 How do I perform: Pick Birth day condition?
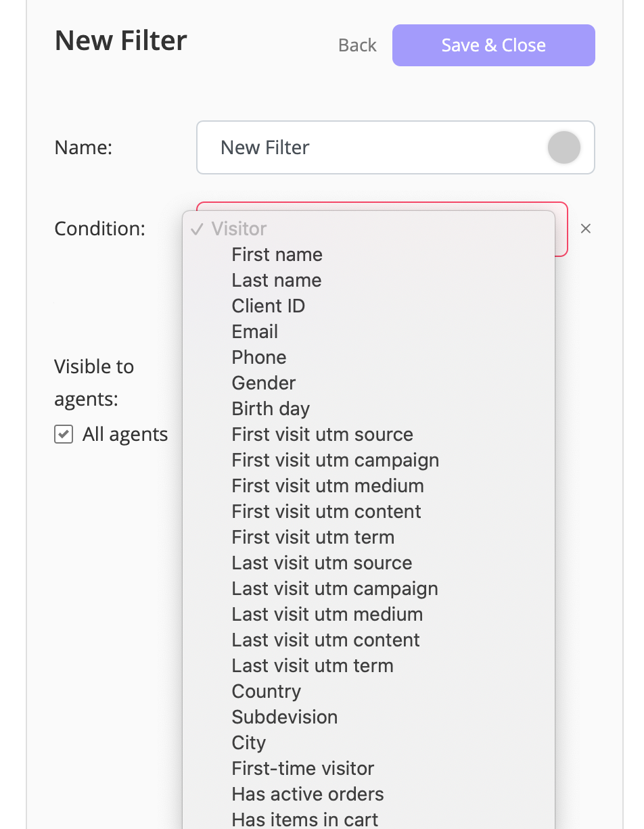click(270, 408)
